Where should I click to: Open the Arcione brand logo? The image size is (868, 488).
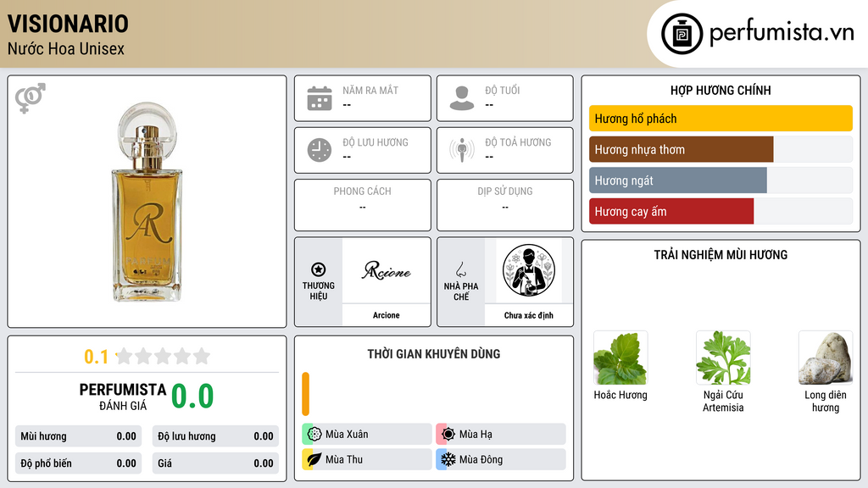(x=386, y=270)
